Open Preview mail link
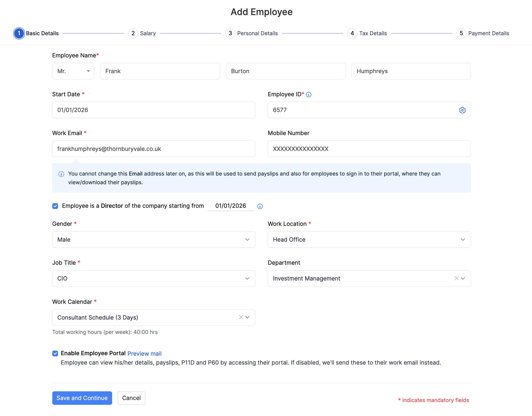This screenshot has height=416, width=532. tap(145, 354)
